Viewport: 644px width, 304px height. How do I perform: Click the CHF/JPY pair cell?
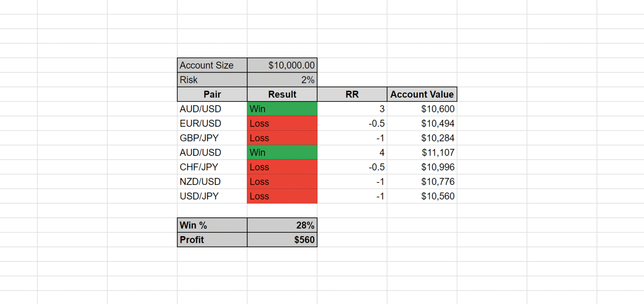pyautogui.click(x=212, y=167)
